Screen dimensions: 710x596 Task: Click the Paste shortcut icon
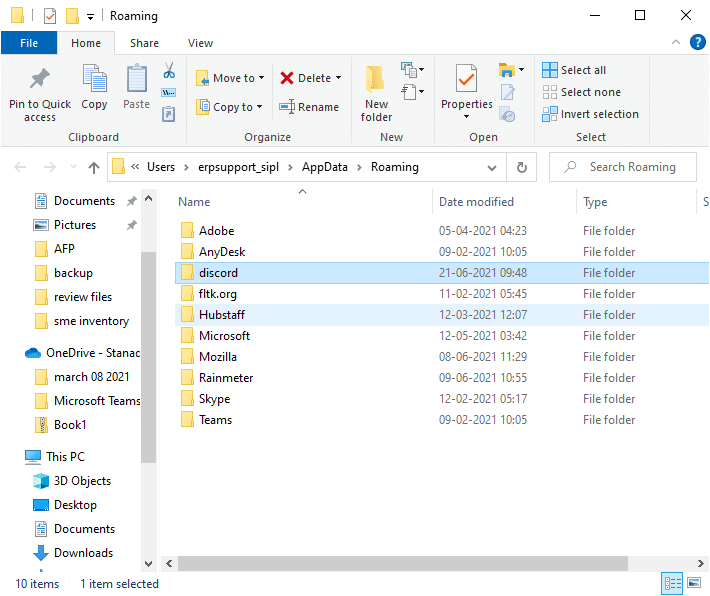pyautogui.click(x=168, y=114)
